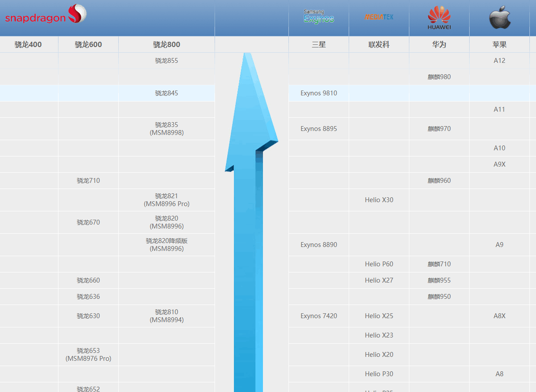Click the 骁龙821 (MSM8996 Pro) cell

[x=167, y=200]
